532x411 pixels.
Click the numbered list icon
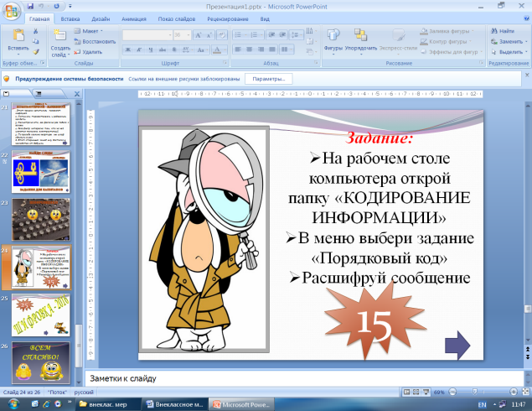(x=256, y=35)
